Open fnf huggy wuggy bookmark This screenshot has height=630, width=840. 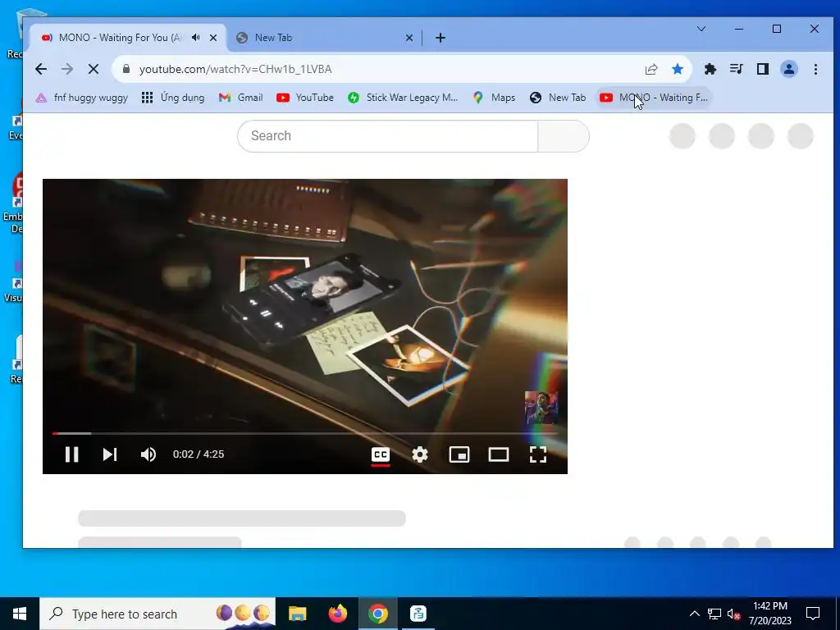tap(82, 98)
